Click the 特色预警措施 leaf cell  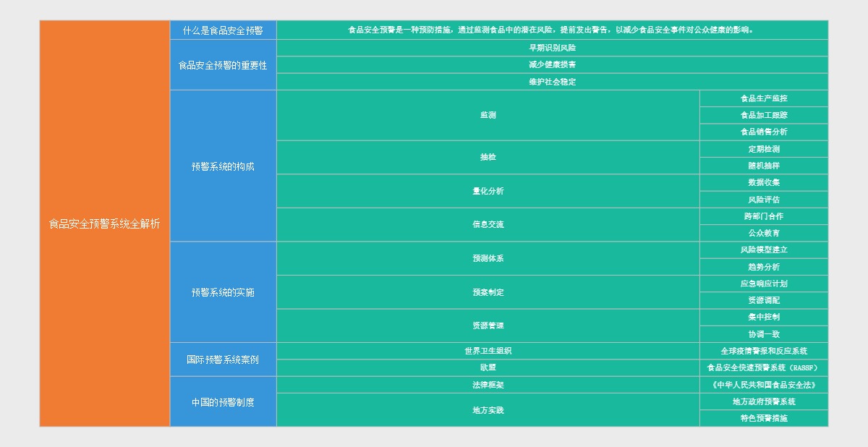(x=763, y=418)
